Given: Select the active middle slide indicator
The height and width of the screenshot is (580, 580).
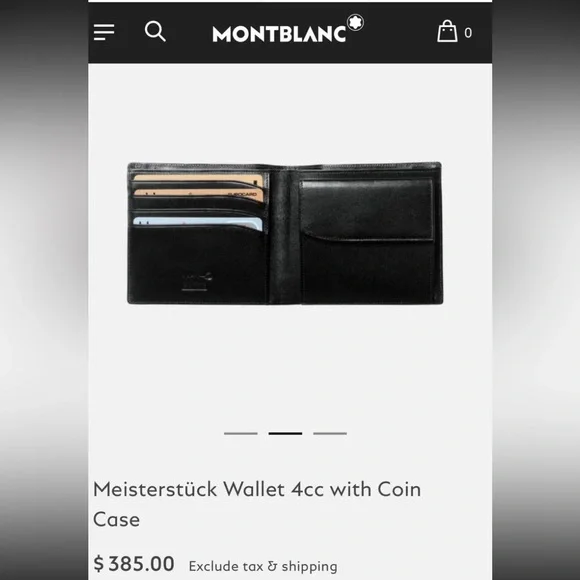Looking at the screenshot, I should 285,433.
